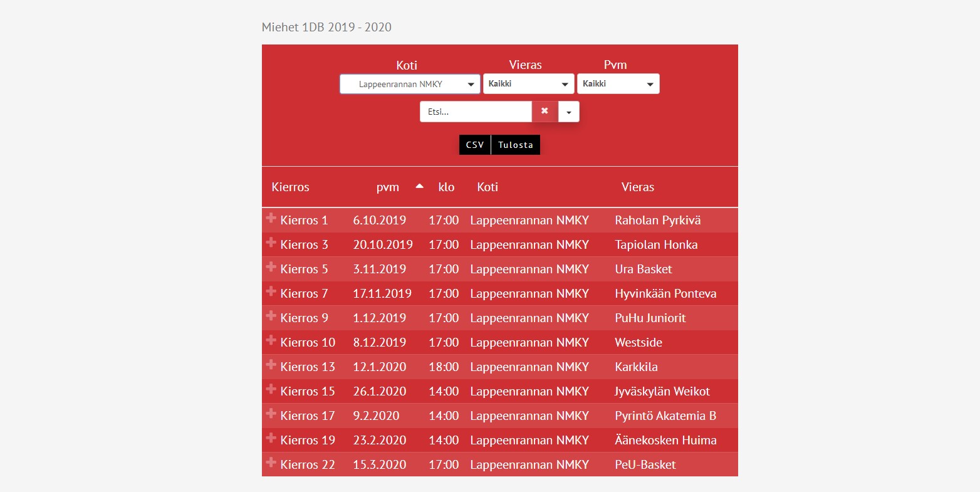Clear the search field with the X button

[545, 112]
